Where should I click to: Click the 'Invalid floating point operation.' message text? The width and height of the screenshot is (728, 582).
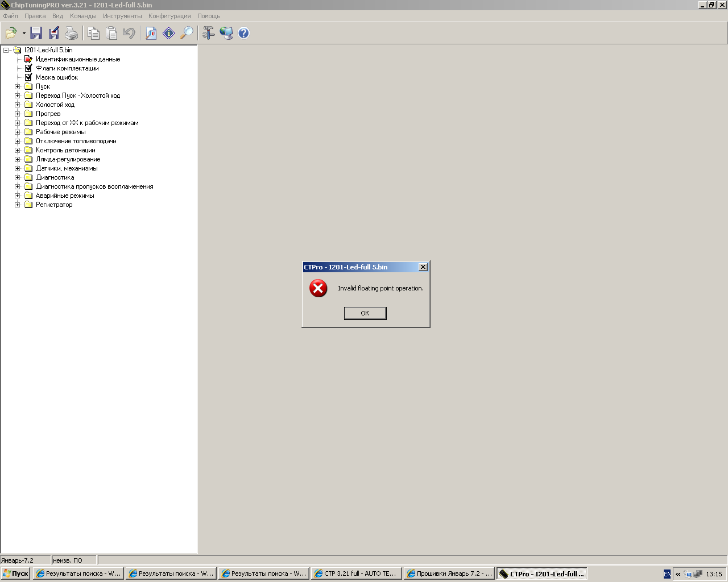[380, 288]
